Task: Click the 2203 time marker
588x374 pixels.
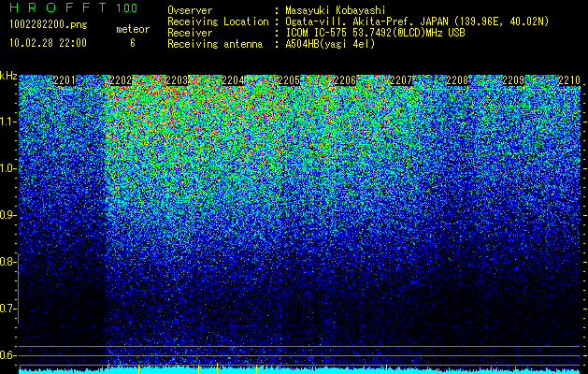Action: click(177, 80)
